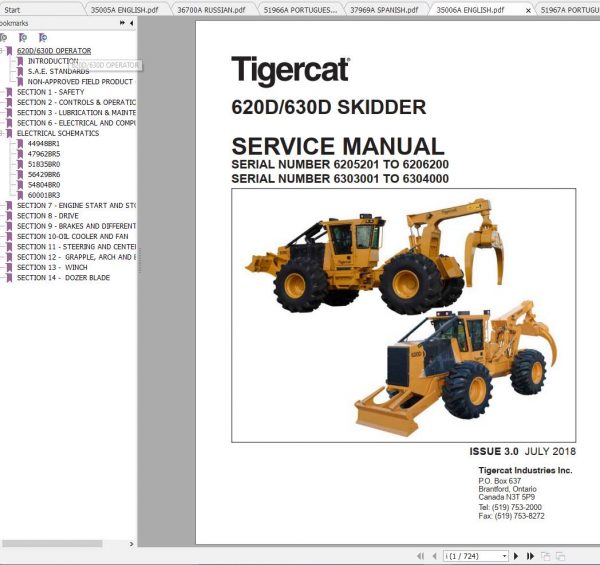The height and width of the screenshot is (565, 600).
Task: Switch to the 51966A PORTUGUES tab
Action: [300, 10]
